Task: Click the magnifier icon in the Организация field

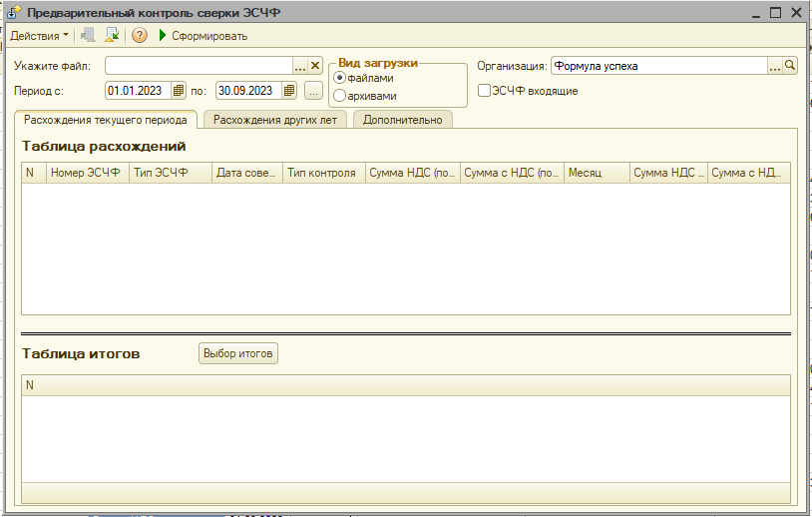Action: coord(790,66)
